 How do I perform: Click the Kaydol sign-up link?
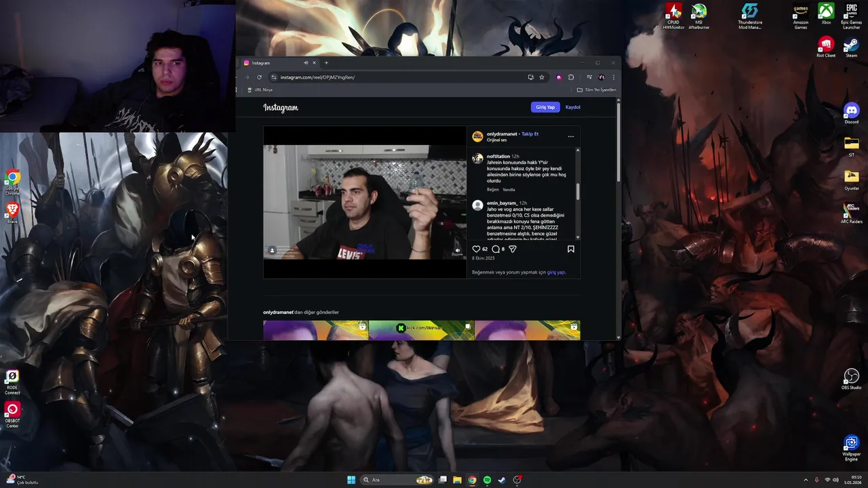[573, 107]
